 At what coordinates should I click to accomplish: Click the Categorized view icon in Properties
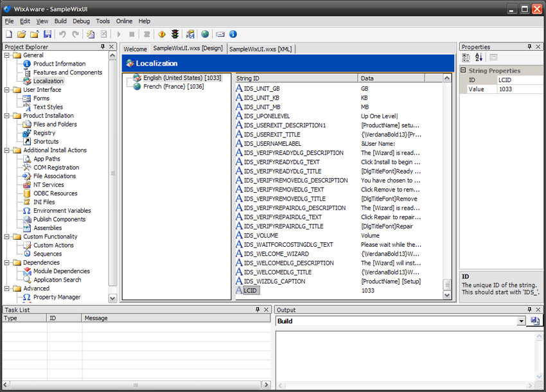click(x=466, y=57)
